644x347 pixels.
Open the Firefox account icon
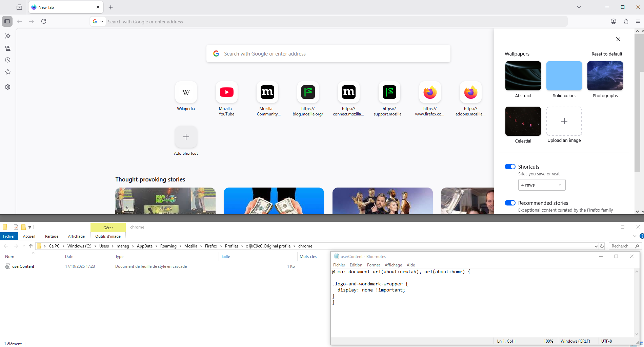[x=613, y=21]
